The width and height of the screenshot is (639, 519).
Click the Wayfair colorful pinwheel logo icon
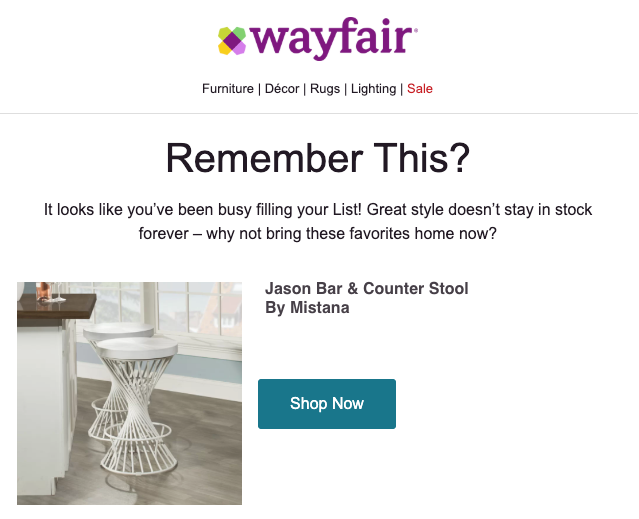coord(232,41)
